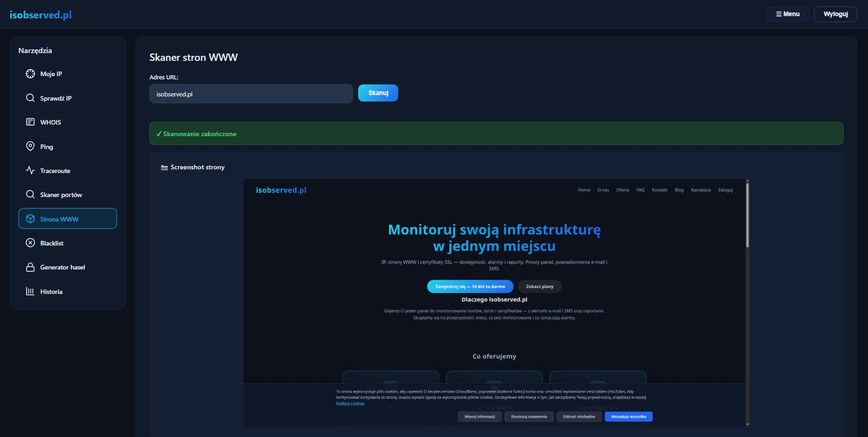Viewport: 868px width, 437px height.
Task: Click the 'Skaner stron WWW' heading
Action: click(194, 57)
